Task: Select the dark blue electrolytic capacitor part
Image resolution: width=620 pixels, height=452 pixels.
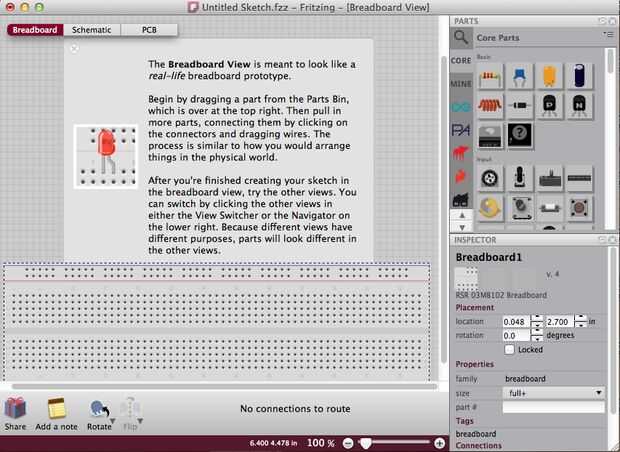Action: pos(579,77)
